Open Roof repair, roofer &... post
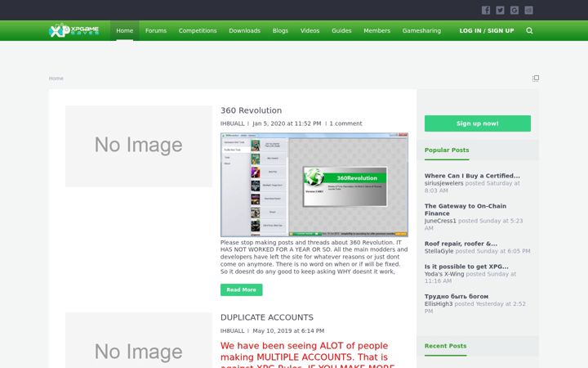The height and width of the screenshot is (368, 588). coord(461,244)
